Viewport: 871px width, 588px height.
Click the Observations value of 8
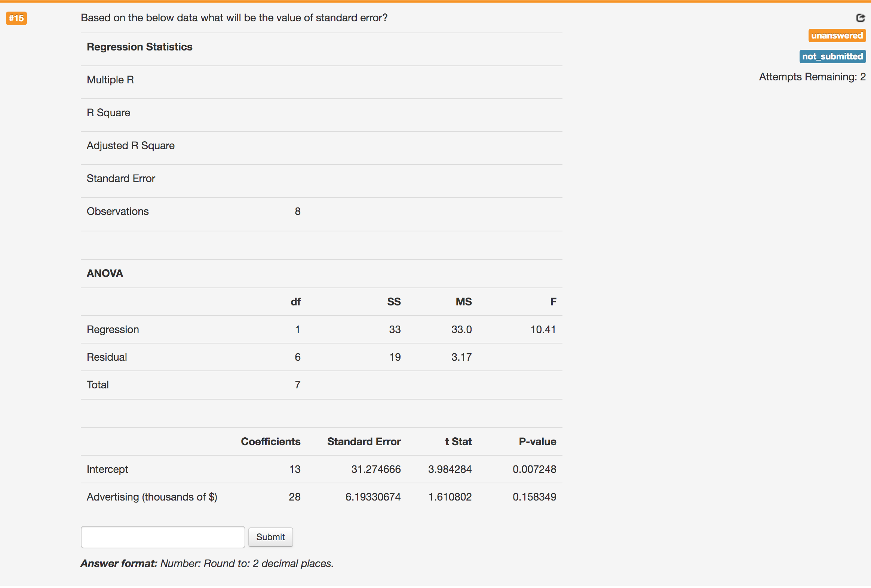click(x=297, y=211)
